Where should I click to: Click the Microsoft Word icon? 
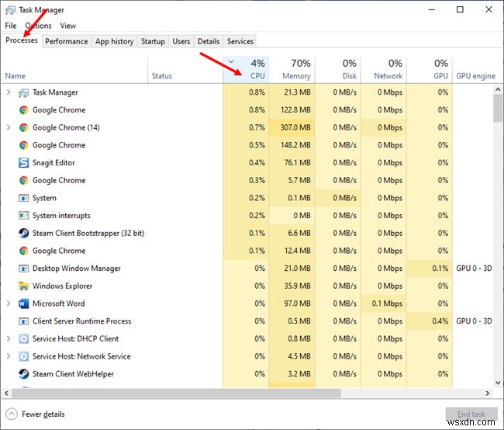pos(23,303)
